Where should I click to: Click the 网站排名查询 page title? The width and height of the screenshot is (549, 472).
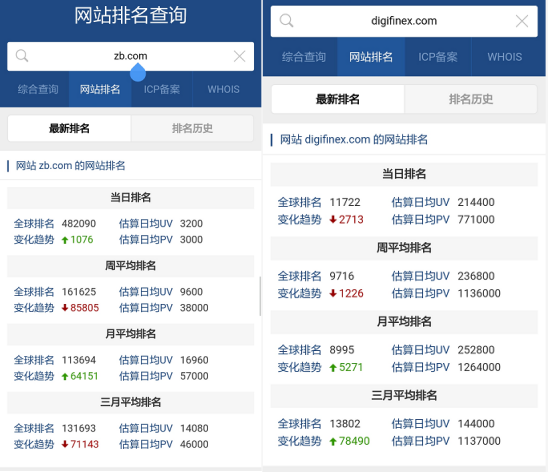pyautogui.click(x=130, y=16)
